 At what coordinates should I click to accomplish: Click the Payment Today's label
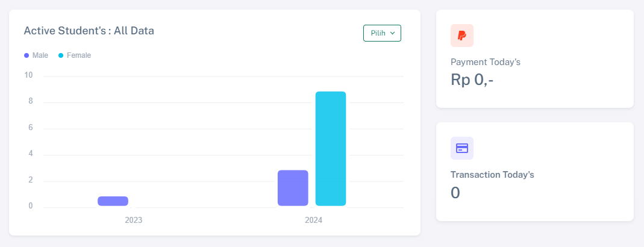coord(485,62)
